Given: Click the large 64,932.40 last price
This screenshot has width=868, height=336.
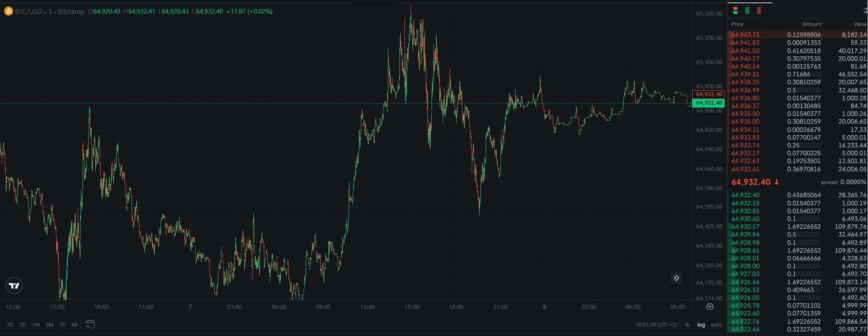Looking at the screenshot, I should tap(751, 182).
